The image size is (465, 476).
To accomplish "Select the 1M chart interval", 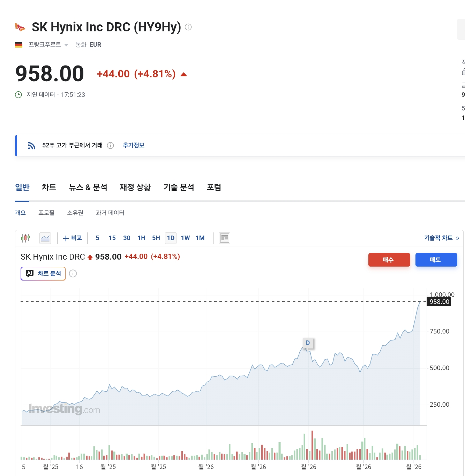I will tap(200, 238).
